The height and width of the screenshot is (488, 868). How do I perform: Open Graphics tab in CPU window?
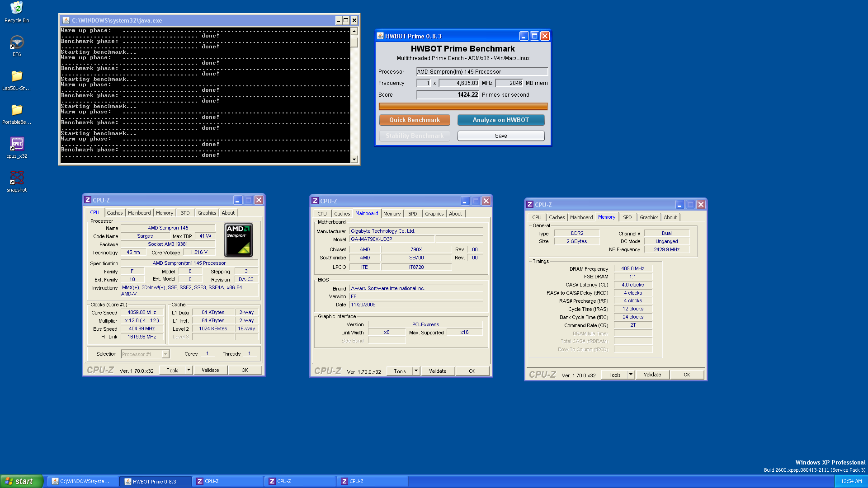[207, 213]
